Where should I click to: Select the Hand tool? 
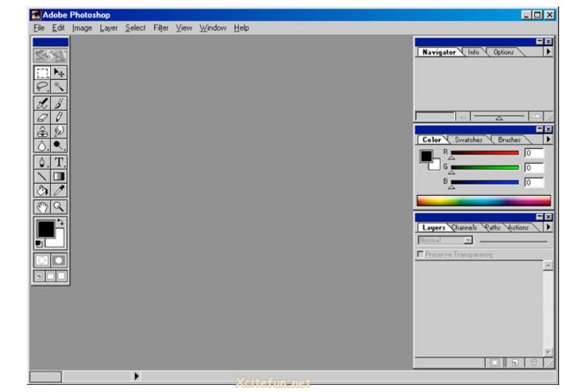pyautogui.click(x=42, y=207)
